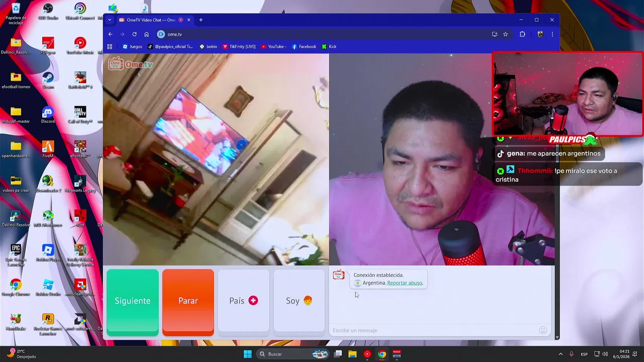Screen dimensions: 644x362
Task: Select the Discord desktop icon
Action: coord(48,115)
